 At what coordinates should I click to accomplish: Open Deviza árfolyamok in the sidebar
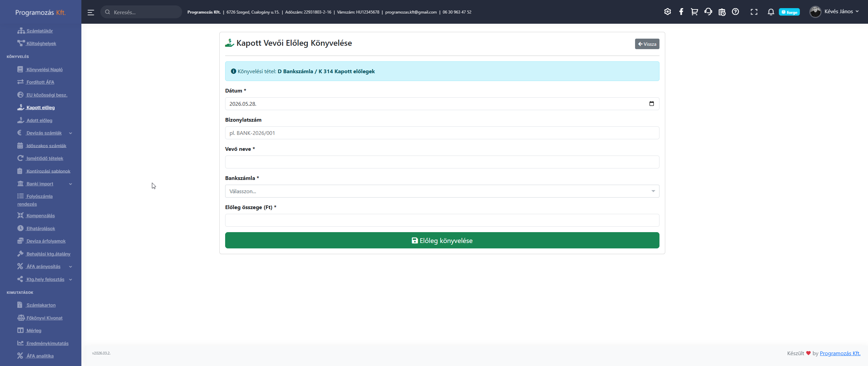[x=42, y=241]
